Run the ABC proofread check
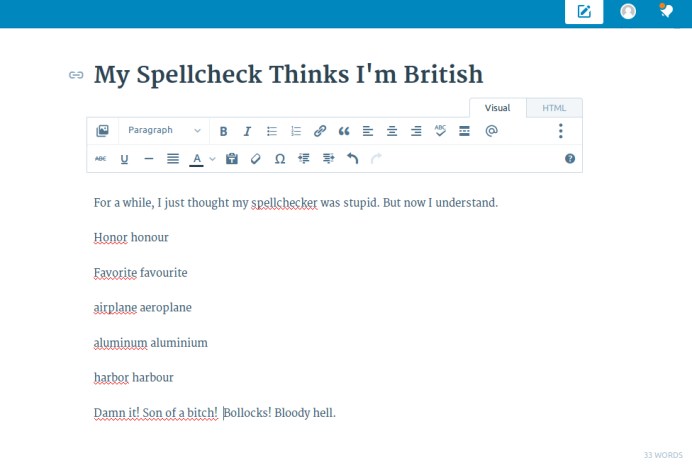This screenshot has width=692, height=465. pyautogui.click(x=440, y=131)
